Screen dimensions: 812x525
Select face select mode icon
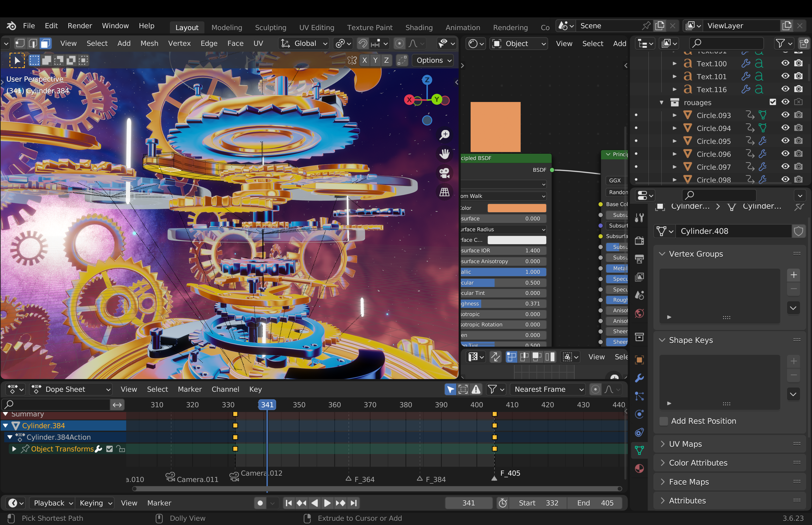[x=45, y=43]
